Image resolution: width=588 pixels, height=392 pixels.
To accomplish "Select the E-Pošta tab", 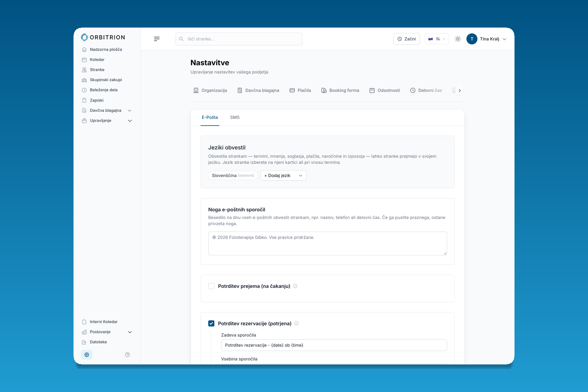I will pyautogui.click(x=210, y=118).
